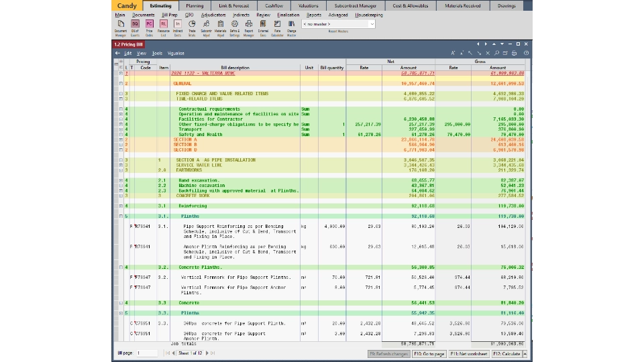Open the Adjudicators menu
This screenshot has width=644, height=362.
pyautogui.click(x=213, y=15)
